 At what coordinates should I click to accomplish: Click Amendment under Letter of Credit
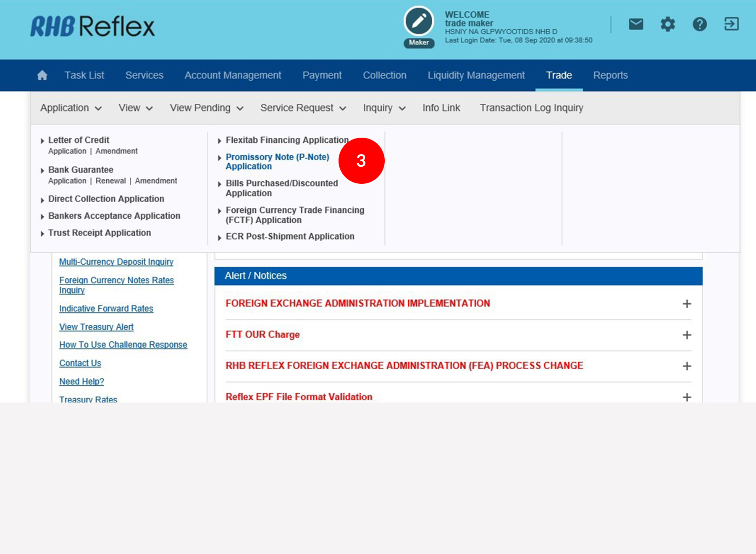click(x=116, y=151)
